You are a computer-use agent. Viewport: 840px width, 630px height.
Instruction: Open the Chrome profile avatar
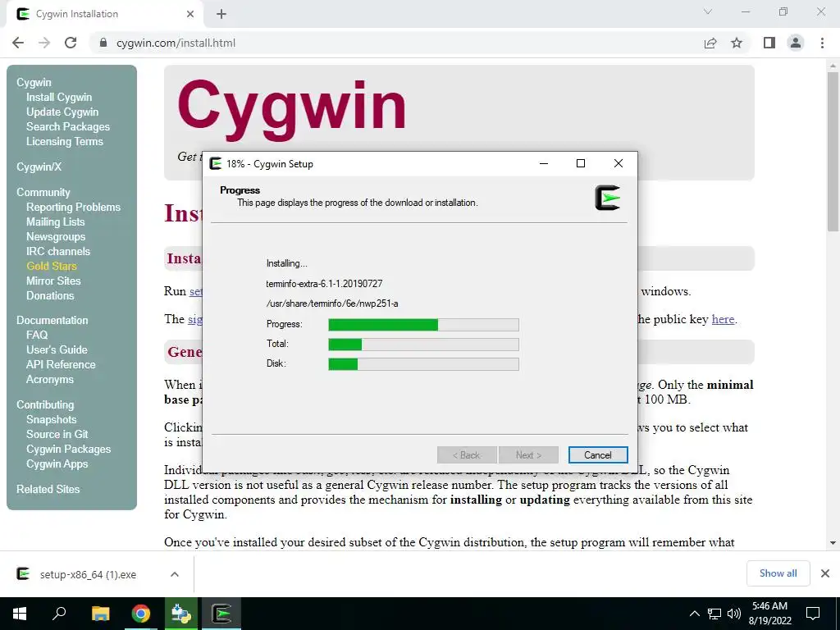point(796,43)
